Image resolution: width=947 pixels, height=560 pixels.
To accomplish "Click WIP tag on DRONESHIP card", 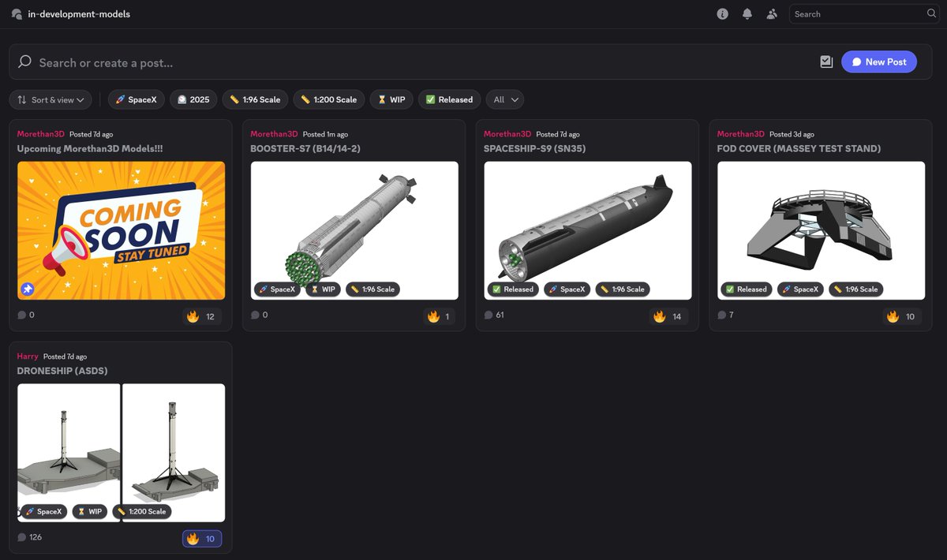I will [90, 512].
